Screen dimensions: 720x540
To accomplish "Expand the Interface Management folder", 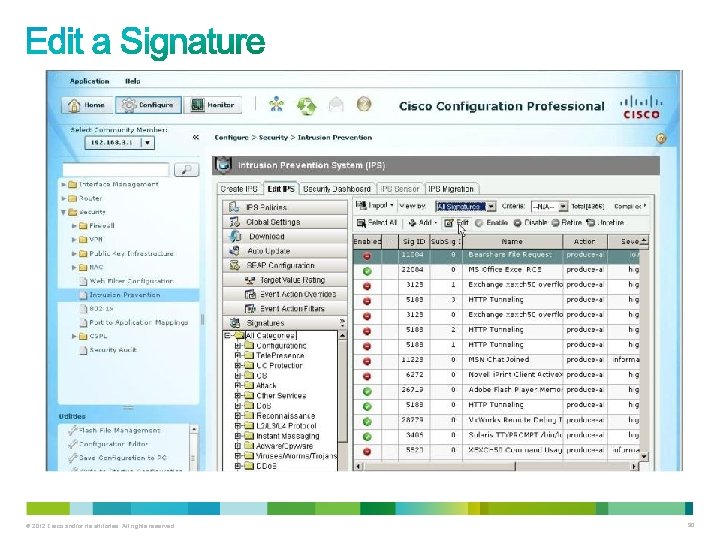I will pos(63,185).
